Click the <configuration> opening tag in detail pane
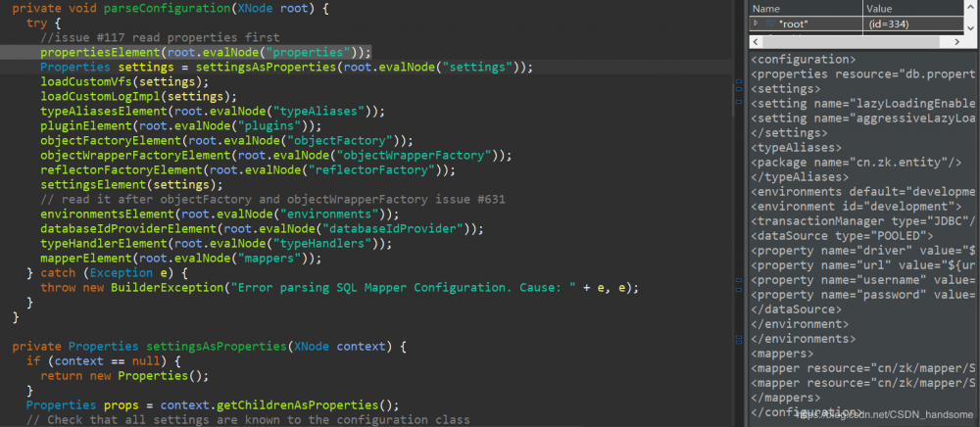 (804, 60)
